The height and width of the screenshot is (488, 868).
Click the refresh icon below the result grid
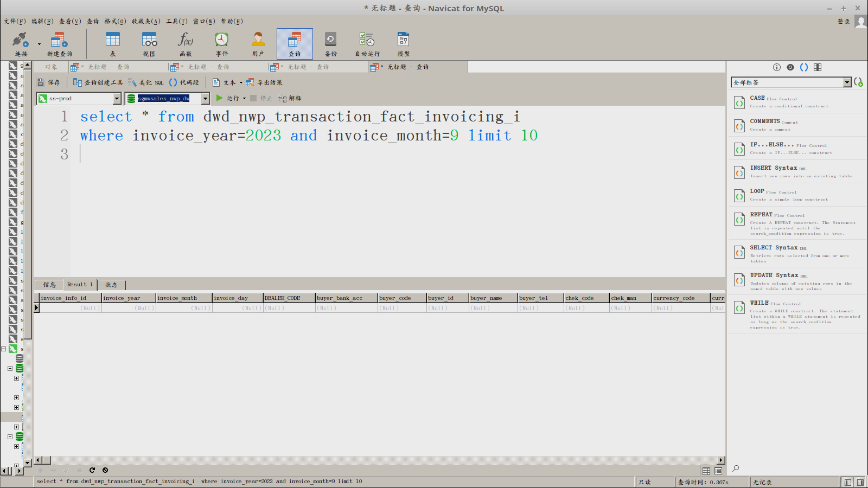92,470
